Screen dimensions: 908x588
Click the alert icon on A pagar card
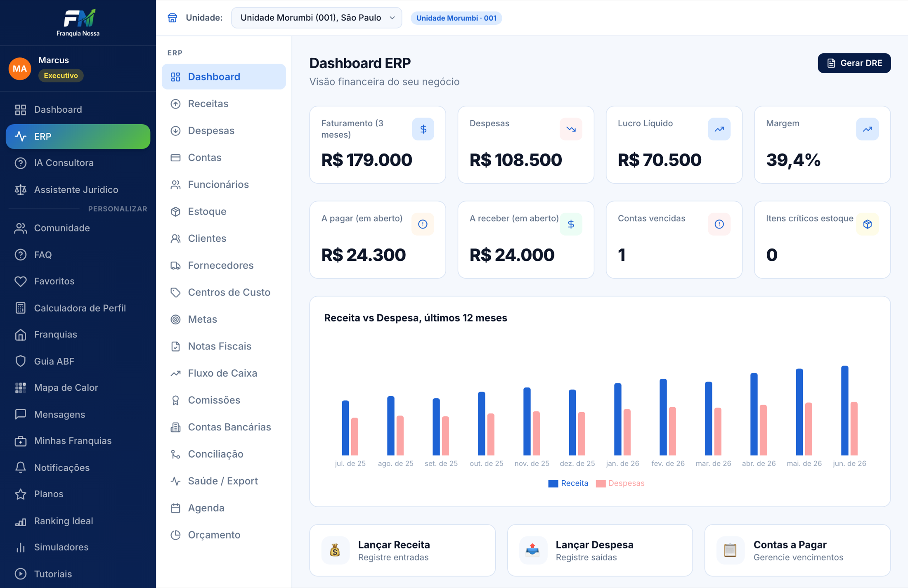[x=423, y=224]
